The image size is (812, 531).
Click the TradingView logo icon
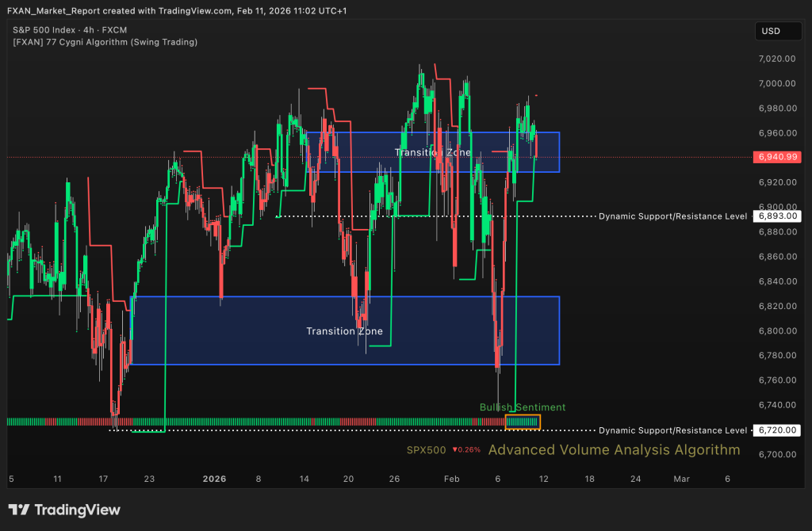pyautogui.click(x=19, y=510)
